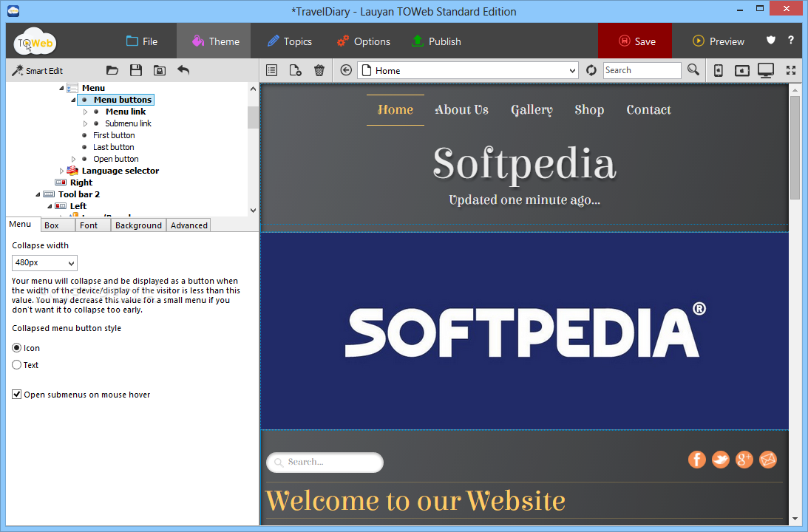Viewport: 808px width, 532px height.
Task: Click the Home site menu link
Action: [x=395, y=109]
